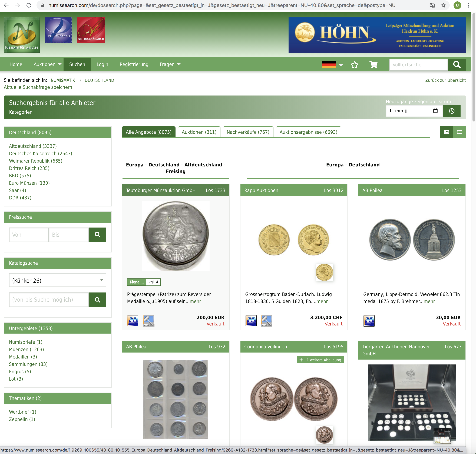Switch to list view layout

coord(459,132)
